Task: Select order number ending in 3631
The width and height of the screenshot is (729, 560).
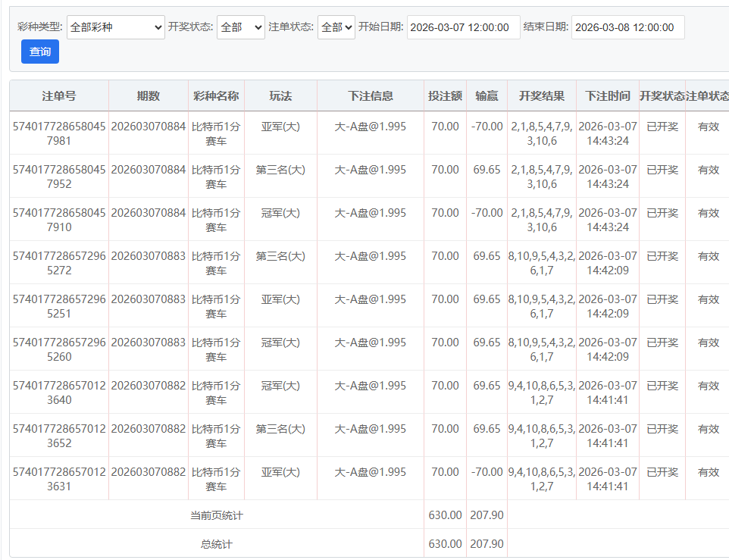Action: 59,479
